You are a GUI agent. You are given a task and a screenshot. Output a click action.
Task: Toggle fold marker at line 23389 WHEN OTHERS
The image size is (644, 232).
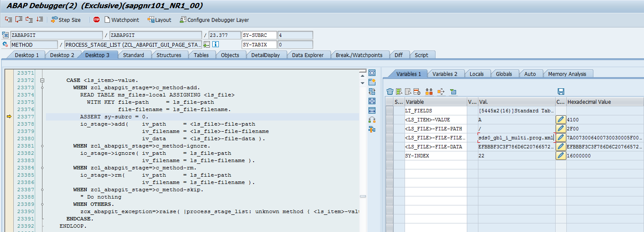click(42, 204)
